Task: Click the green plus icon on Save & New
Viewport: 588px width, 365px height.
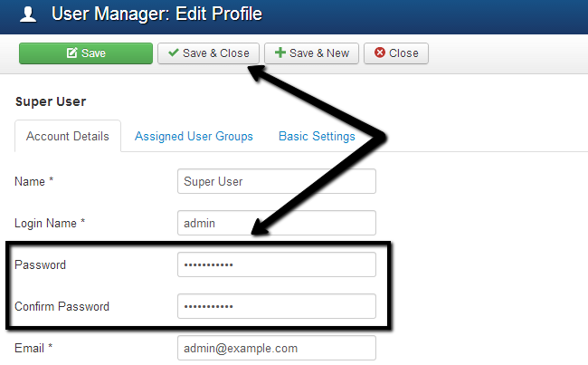Action: tap(280, 53)
